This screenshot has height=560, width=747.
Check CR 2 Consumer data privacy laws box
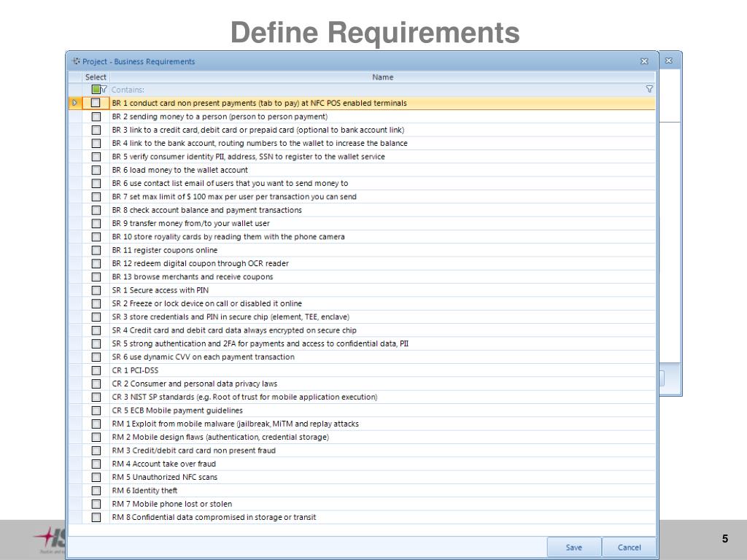tap(96, 384)
